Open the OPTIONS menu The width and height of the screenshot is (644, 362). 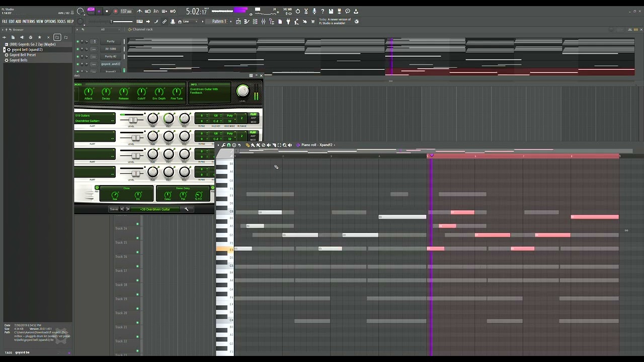coord(50,22)
